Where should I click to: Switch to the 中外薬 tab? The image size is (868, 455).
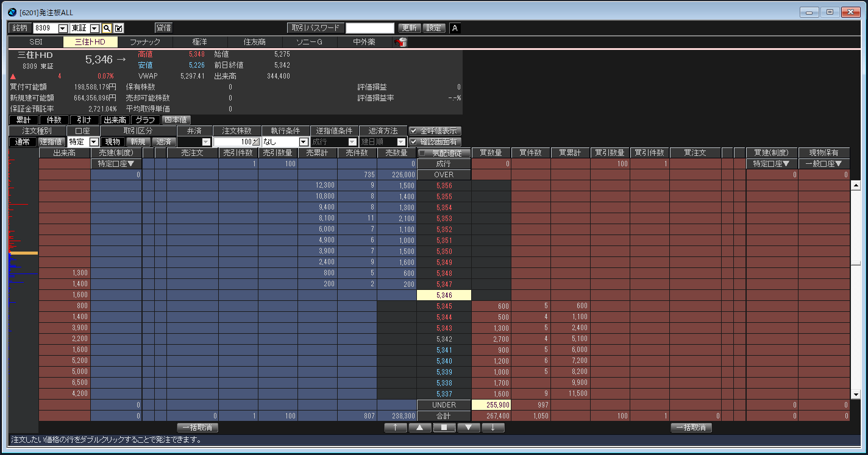click(x=364, y=42)
